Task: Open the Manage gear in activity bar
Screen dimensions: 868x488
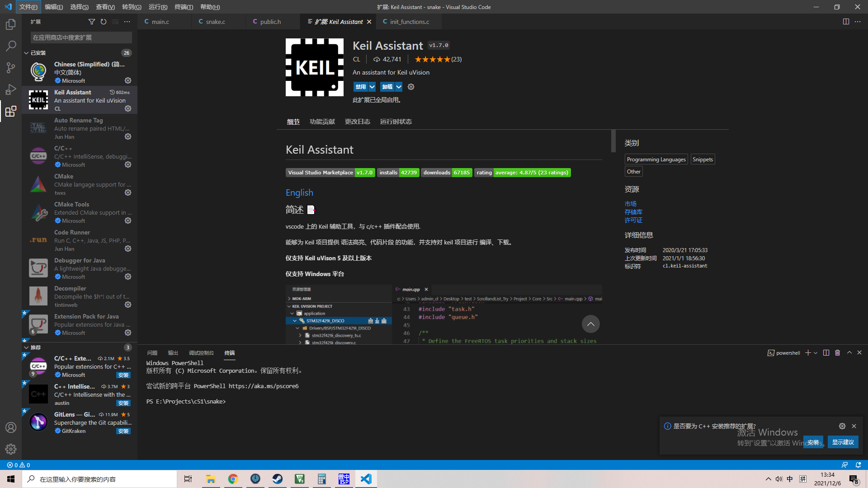Action: (11, 449)
